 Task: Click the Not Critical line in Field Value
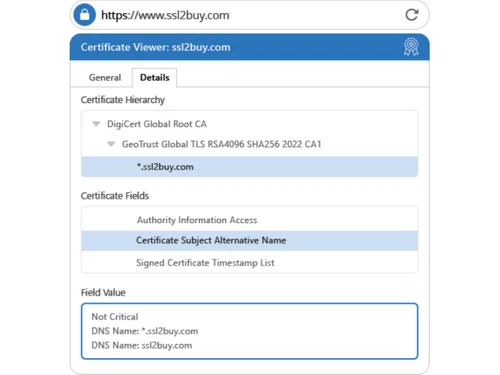pyautogui.click(x=115, y=317)
